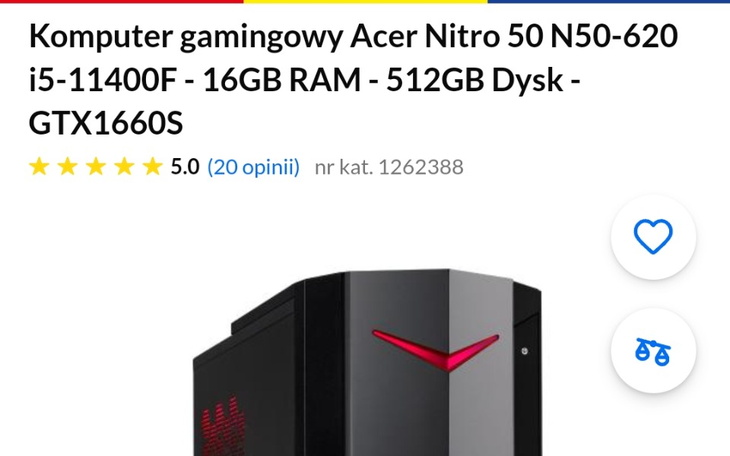Viewport: 730px width, 456px height.
Task: Click the fourth yellow rating star
Action: pos(124,167)
